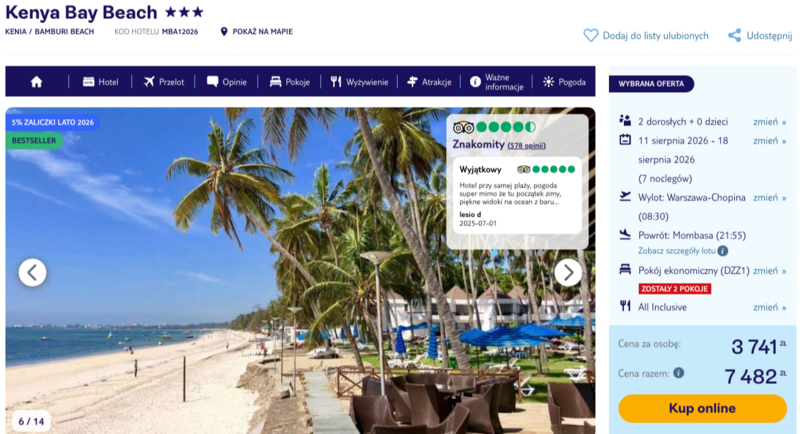Change board type next to All Inclusive
This screenshot has width=800, height=434.
(x=769, y=307)
